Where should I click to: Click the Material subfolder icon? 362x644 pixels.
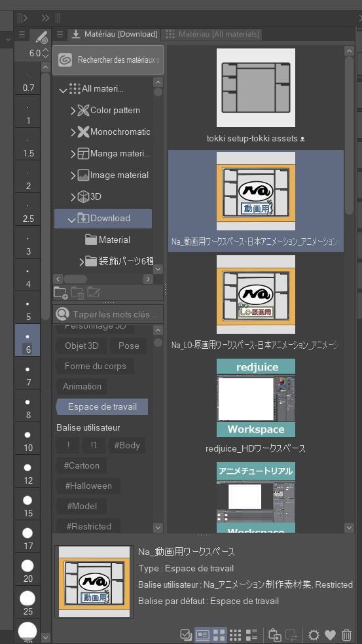(91, 240)
